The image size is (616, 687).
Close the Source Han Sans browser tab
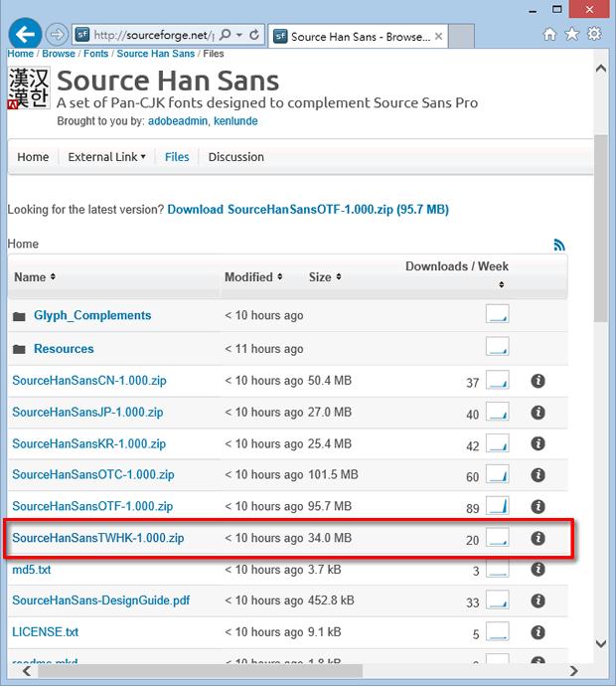coord(438,37)
